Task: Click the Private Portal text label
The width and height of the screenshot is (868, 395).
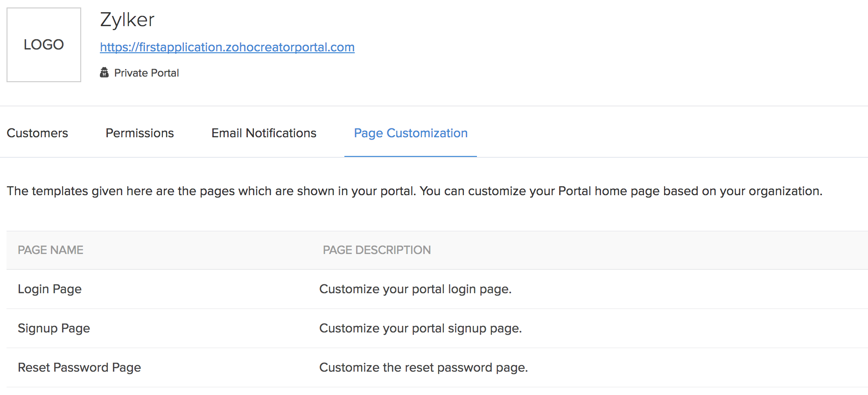Action: click(x=146, y=73)
